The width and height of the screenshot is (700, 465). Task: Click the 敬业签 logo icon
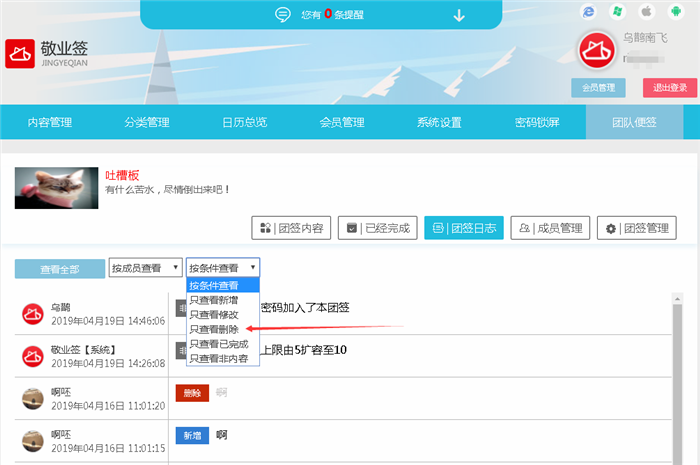click(20, 53)
